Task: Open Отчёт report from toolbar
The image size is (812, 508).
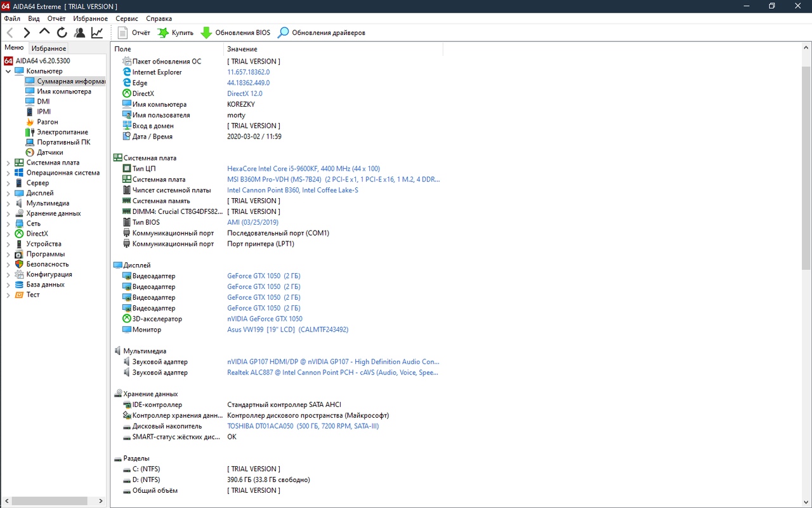Action: pos(134,32)
